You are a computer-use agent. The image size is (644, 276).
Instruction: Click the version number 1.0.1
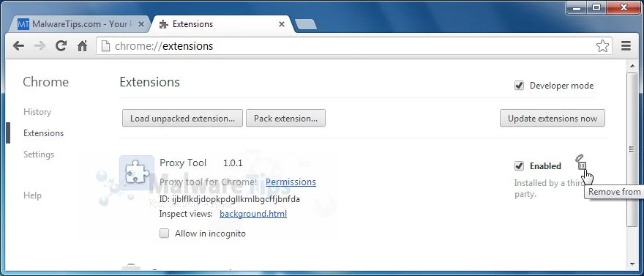tap(233, 163)
